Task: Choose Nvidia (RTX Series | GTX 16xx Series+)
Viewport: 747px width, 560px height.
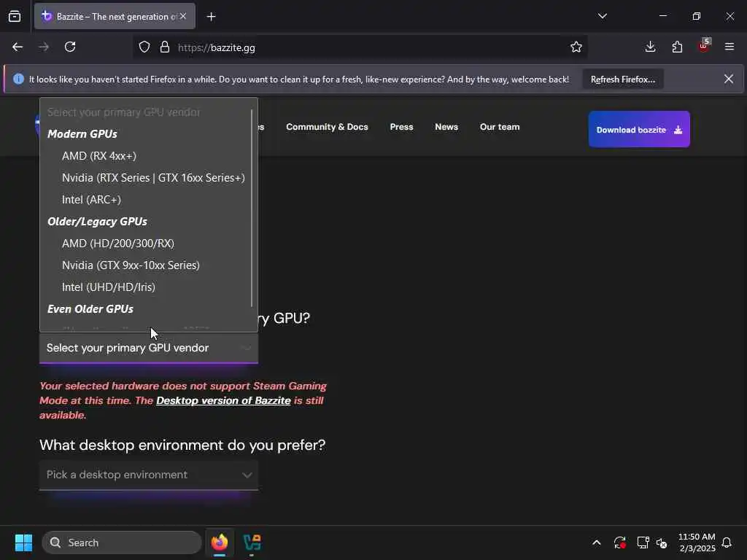Action: click(149, 178)
